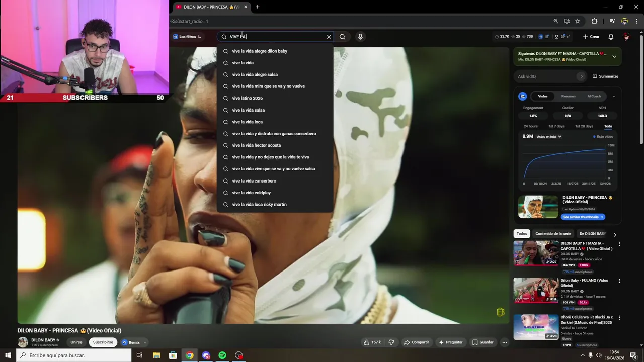
Task: Select suggestion vive la vida loca
Action: [x=275, y=122]
